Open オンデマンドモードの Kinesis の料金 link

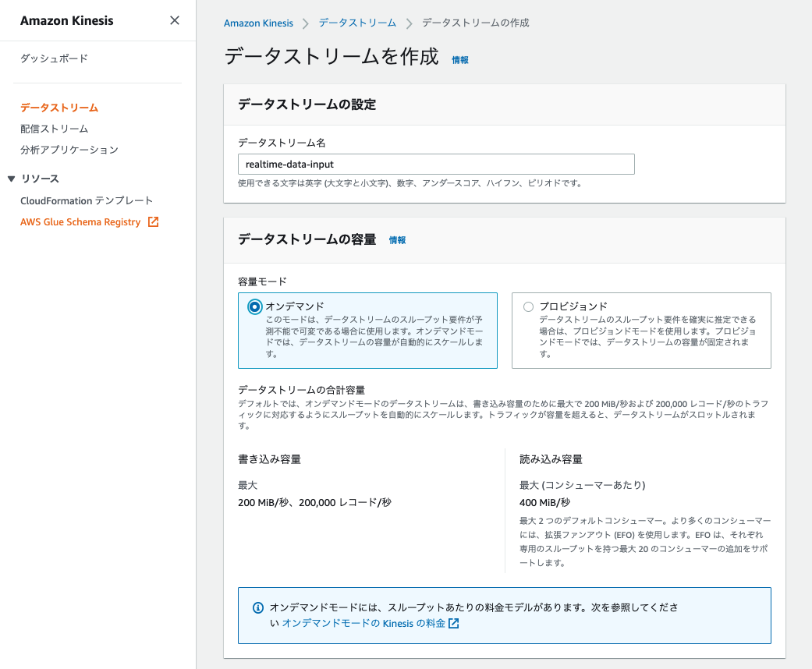point(363,624)
